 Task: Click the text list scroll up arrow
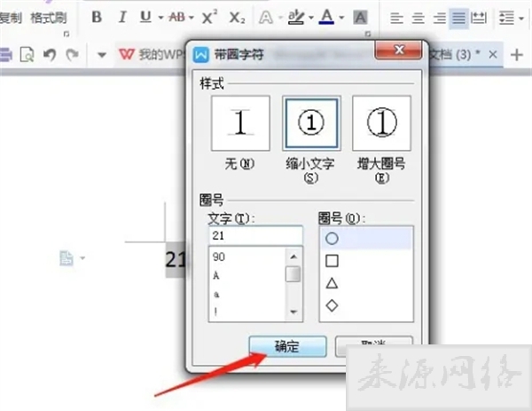(x=293, y=257)
